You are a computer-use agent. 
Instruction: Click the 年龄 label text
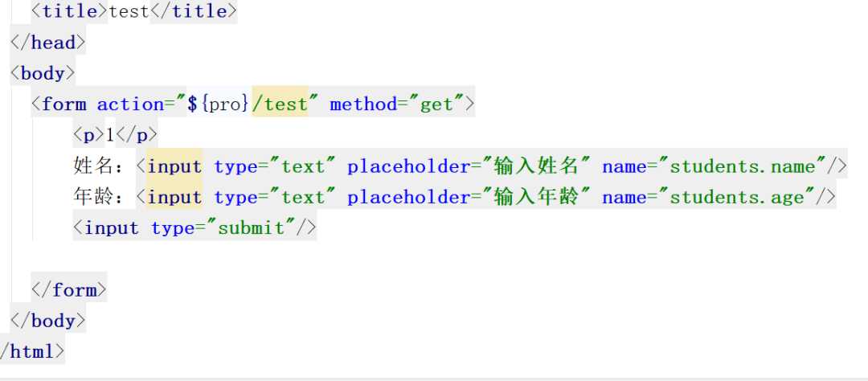94,197
